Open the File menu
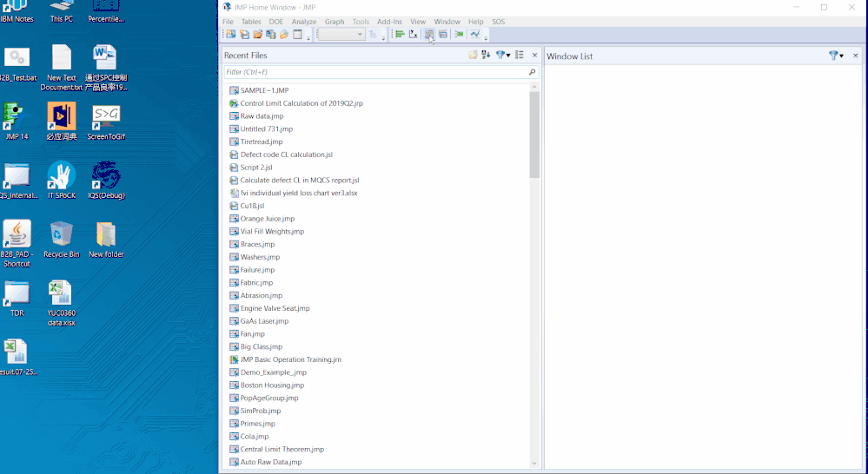The image size is (868, 474). [x=228, y=22]
